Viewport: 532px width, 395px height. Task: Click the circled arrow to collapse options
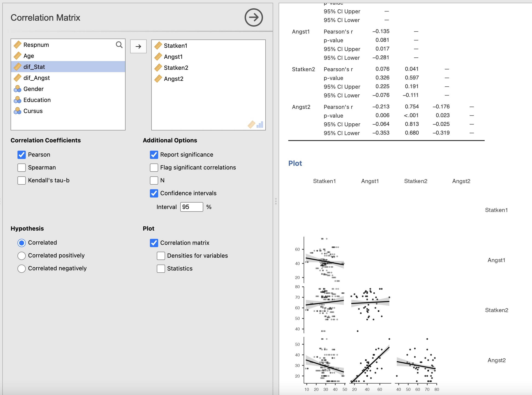point(253,17)
